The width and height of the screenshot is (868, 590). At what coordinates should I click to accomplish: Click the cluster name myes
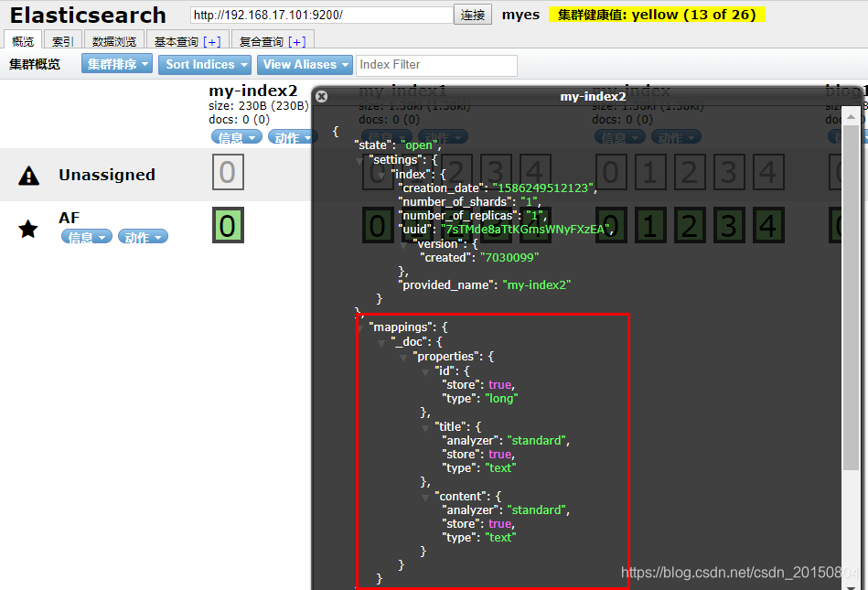(520, 15)
